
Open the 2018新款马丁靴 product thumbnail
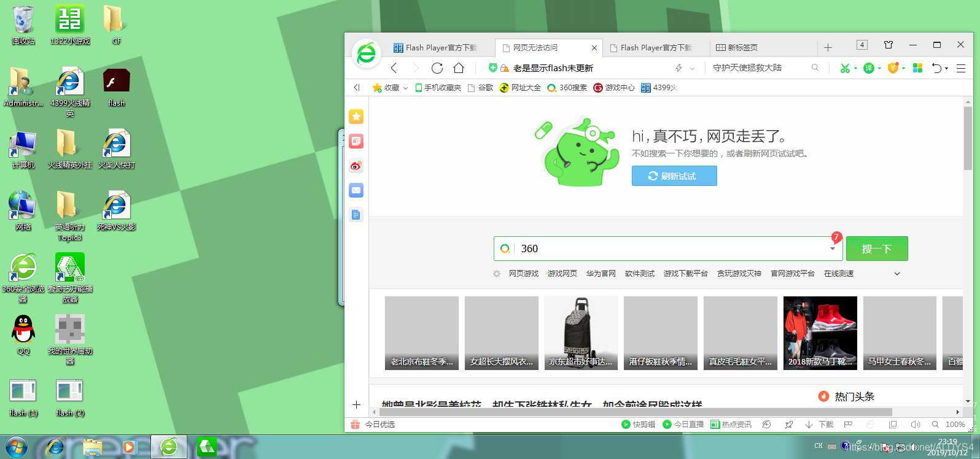click(x=820, y=333)
